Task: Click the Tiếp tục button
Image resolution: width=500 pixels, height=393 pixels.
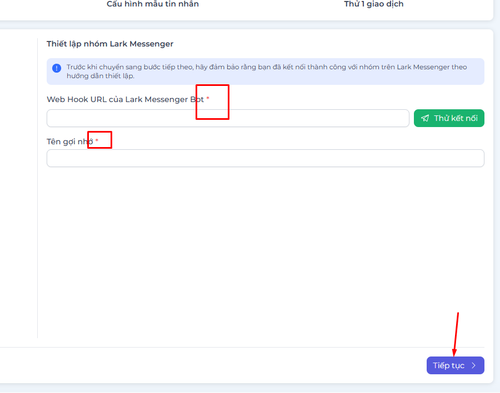Action: pos(455,365)
